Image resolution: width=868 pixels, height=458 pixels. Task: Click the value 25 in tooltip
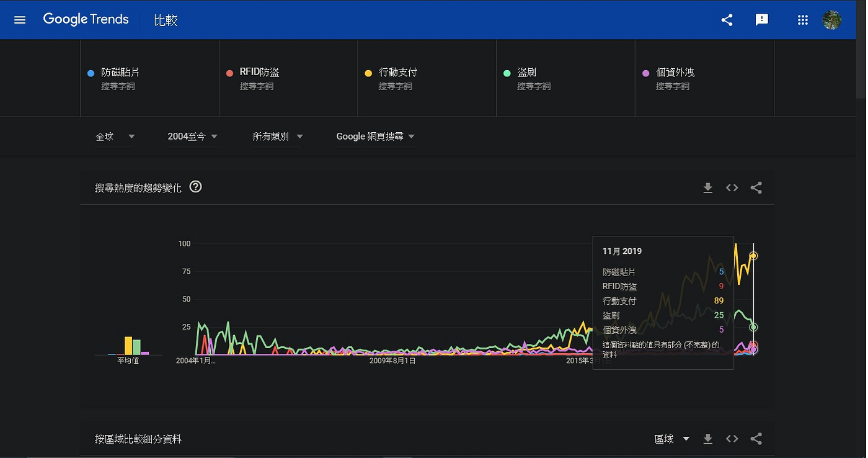point(719,315)
